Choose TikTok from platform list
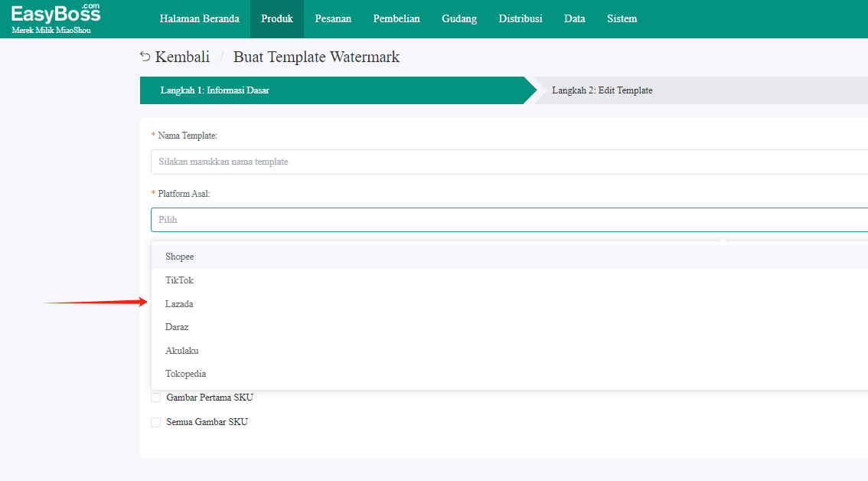This screenshot has height=481, width=868. pos(509,280)
